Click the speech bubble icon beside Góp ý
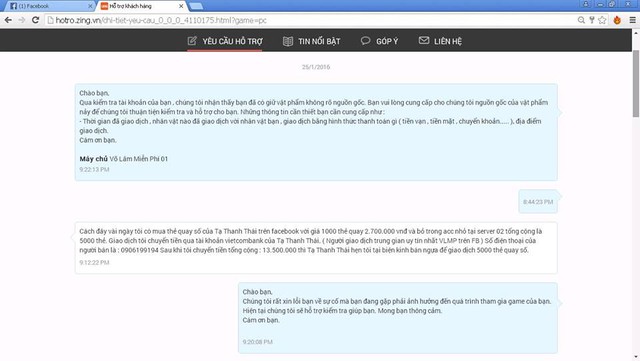The height and width of the screenshot is (361, 640). click(x=365, y=40)
